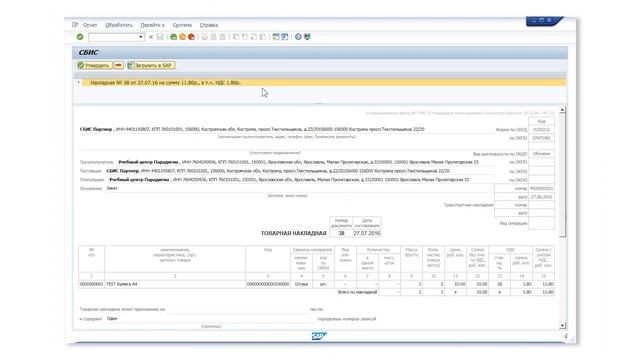Click the Заказ value in Основание line
This screenshot has width=640, height=360.
coord(112,188)
